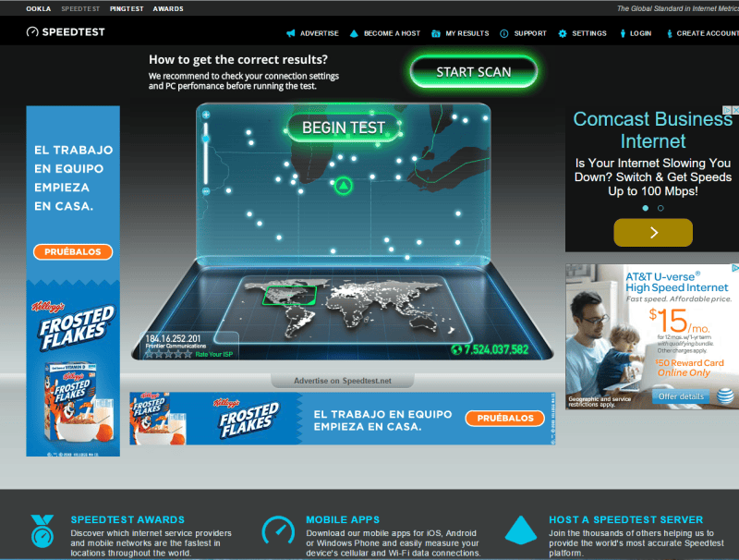Click the MOBILE APPS heading link
Image resolution: width=739 pixels, height=560 pixels.
click(x=343, y=519)
